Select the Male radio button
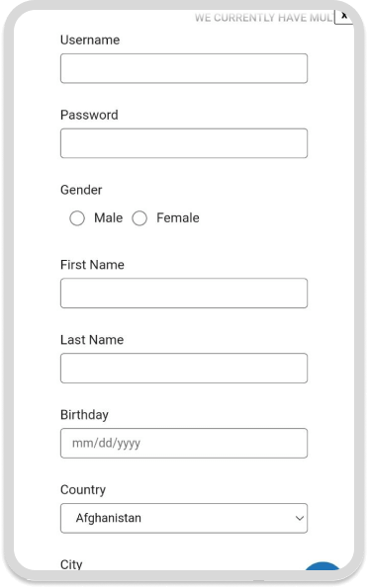368x588 pixels. pyautogui.click(x=77, y=218)
